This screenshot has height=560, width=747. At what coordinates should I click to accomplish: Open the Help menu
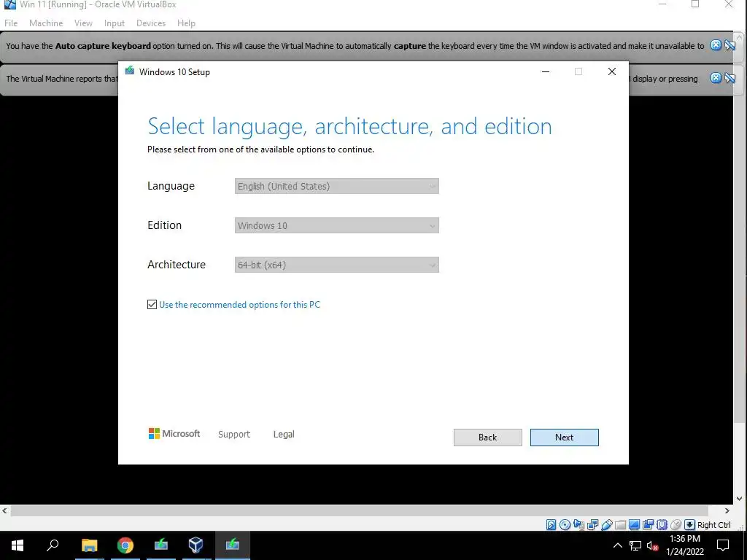coord(186,23)
